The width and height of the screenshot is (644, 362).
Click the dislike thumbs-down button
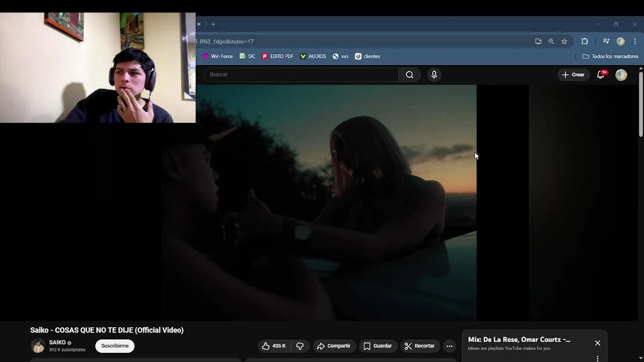(300, 346)
